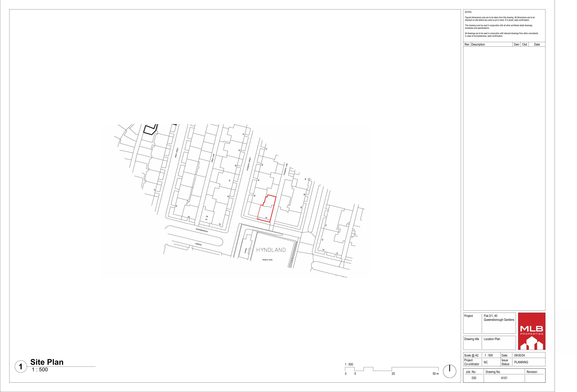Screen dimensions: 577x392
Task: Select the 'Location Plan' drawing title
Action: click(492, 339)
